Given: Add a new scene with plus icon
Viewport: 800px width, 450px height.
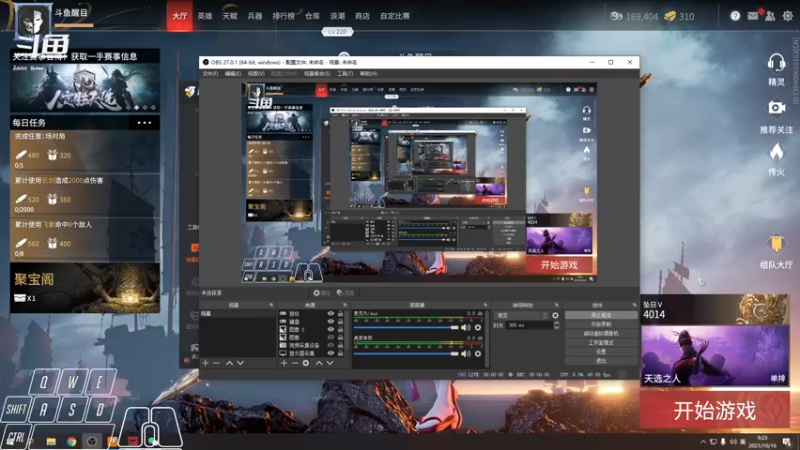Looking at the screenshot, I should coord(205,363).
